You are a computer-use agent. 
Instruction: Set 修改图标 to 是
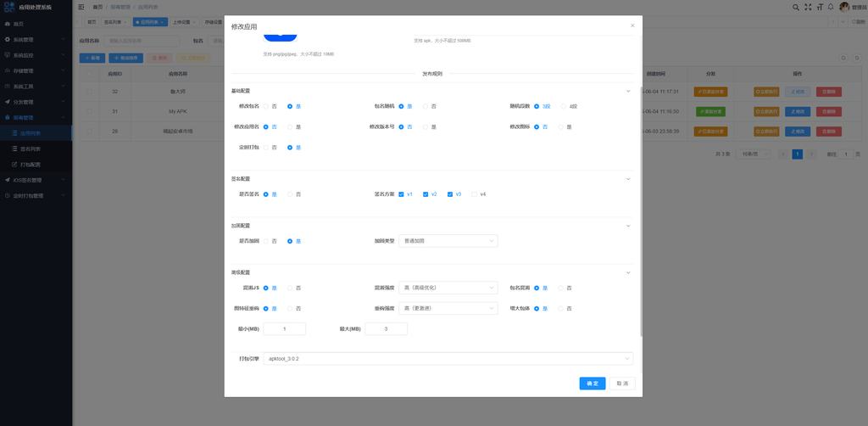click(x=561, y=126)
